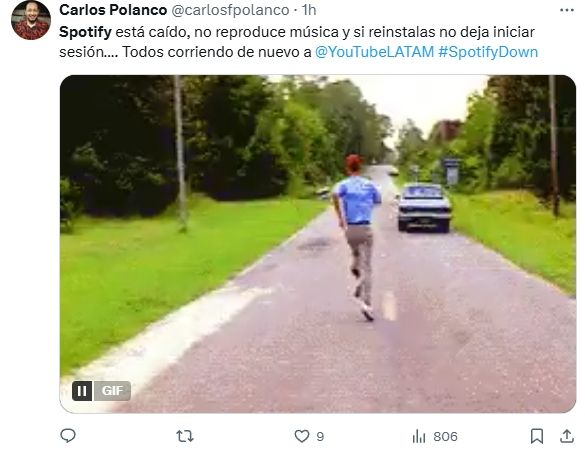
Task: Like the tweet with heart icon
Action: 302,436
